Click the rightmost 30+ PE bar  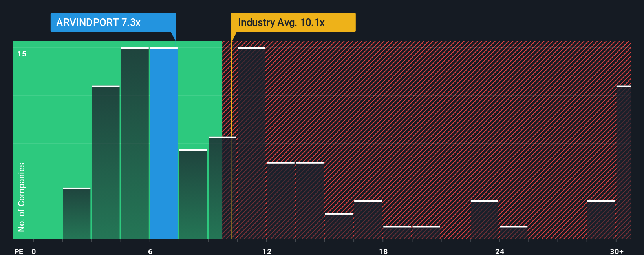624,162
